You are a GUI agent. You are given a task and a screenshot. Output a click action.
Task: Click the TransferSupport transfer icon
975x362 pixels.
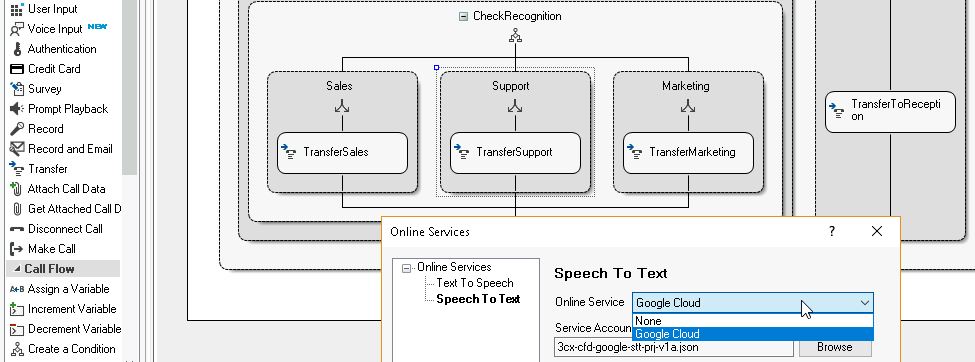click(x=461, y=151)
